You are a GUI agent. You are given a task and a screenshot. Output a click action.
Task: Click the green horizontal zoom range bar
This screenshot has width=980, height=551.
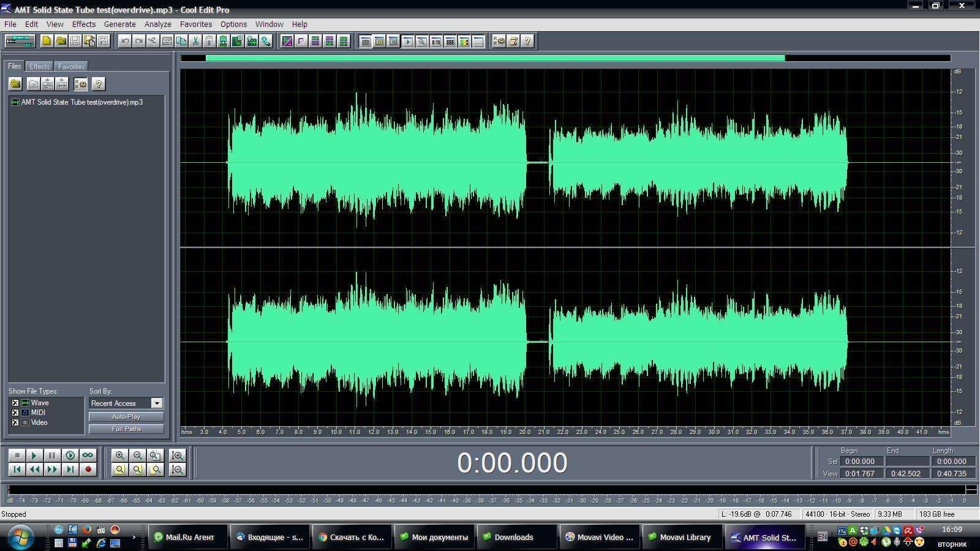[495, 58]
